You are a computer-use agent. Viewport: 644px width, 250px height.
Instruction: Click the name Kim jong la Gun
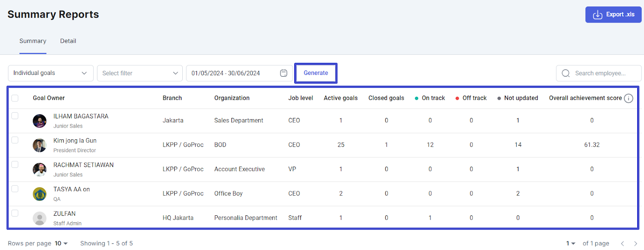click(75, 140)
